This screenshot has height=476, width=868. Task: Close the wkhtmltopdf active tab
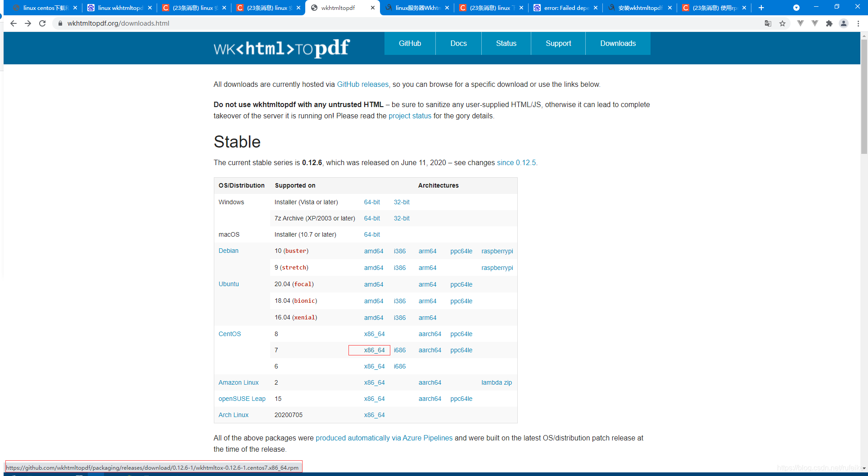[x=373, y=8]
